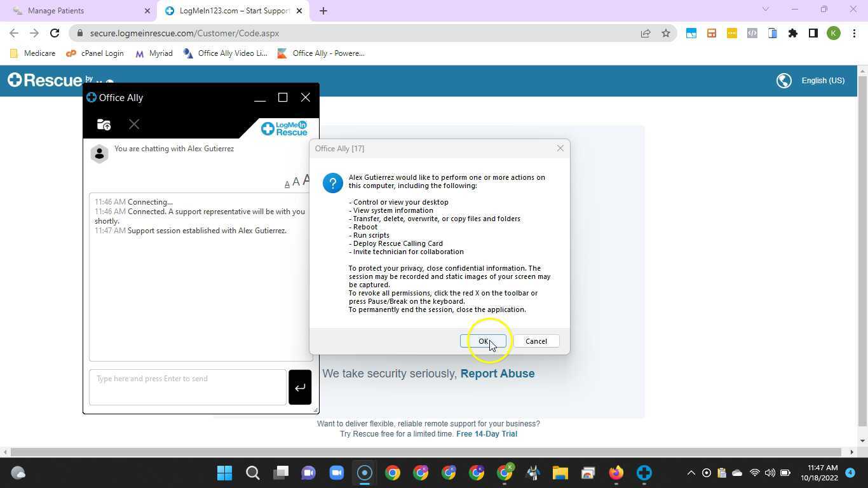868x488 pixels.
Task: Open the Chrome three-dot menu
Action: pyautogui.click(x=854, y=33)
